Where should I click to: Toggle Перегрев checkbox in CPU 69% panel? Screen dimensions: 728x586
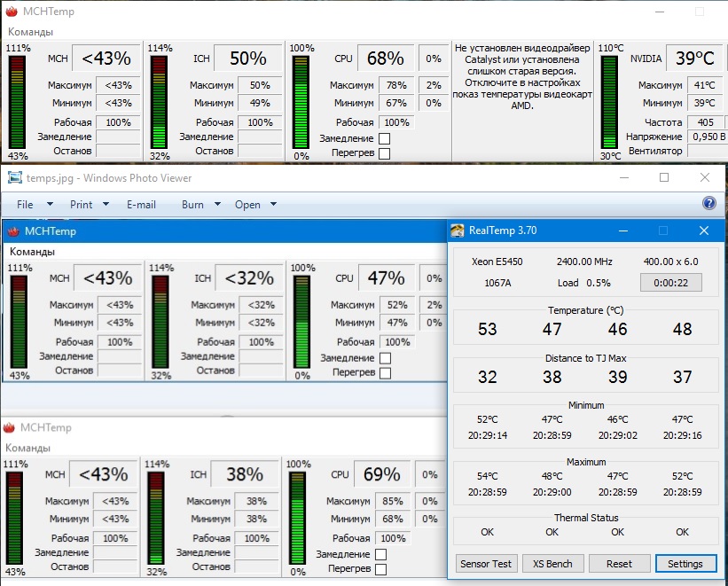[380, 569]
